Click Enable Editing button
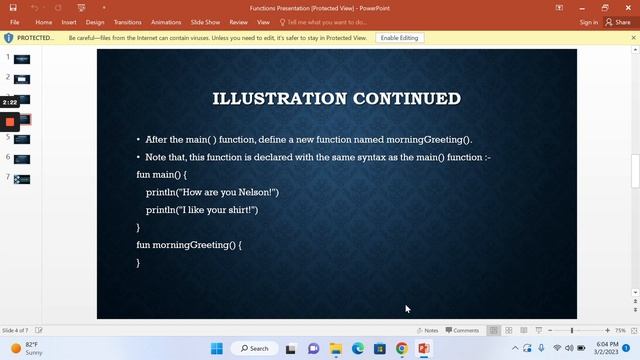Image resolution: width=640 pixels, height=360 pixels. 400,38
